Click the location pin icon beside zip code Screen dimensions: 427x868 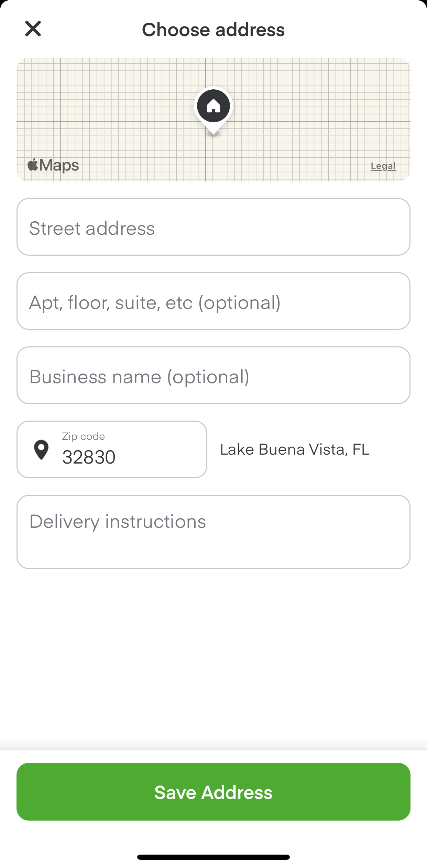point(41,449)
